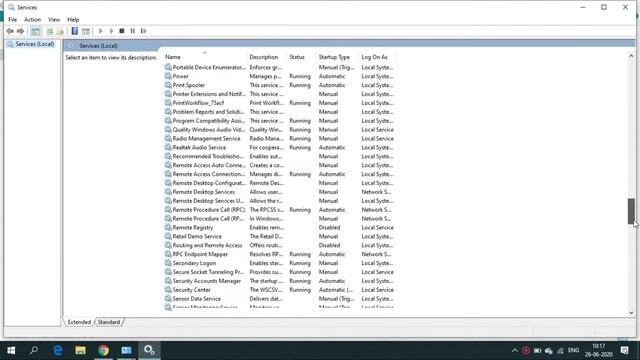Viewport: 640px width, 360px height.
Task: Click the Show/Hide Action Pane toolbar icon
Action: coord(86,31)
